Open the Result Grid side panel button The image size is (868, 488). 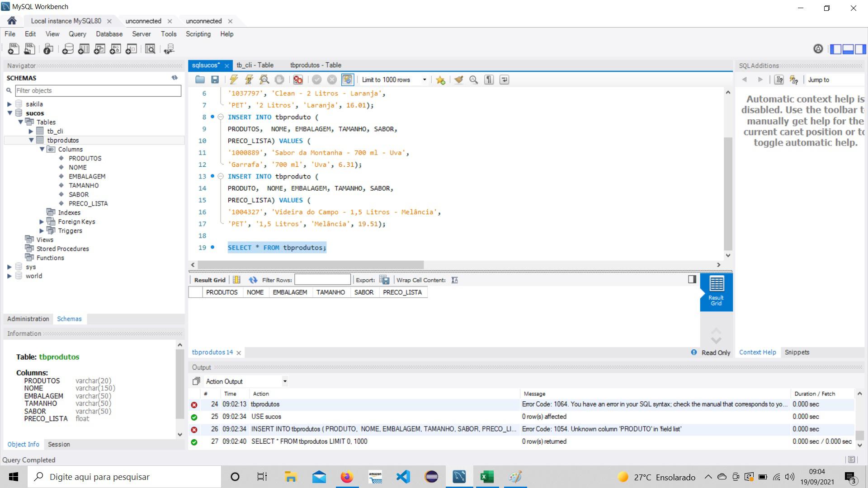pyautogui.click(x=716, y=292)
